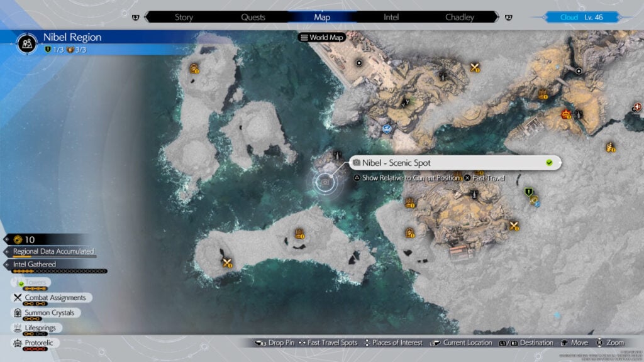The image size is (644, 362).
Task: Toggle the Towers intel filter
Action: pyautogui.click(x=35, y=283)
